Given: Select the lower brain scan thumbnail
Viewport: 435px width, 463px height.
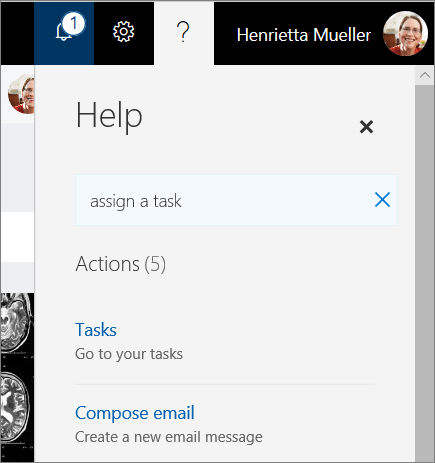Looking at the screenshot, I should pyautogui.click(x=17, y=408).
